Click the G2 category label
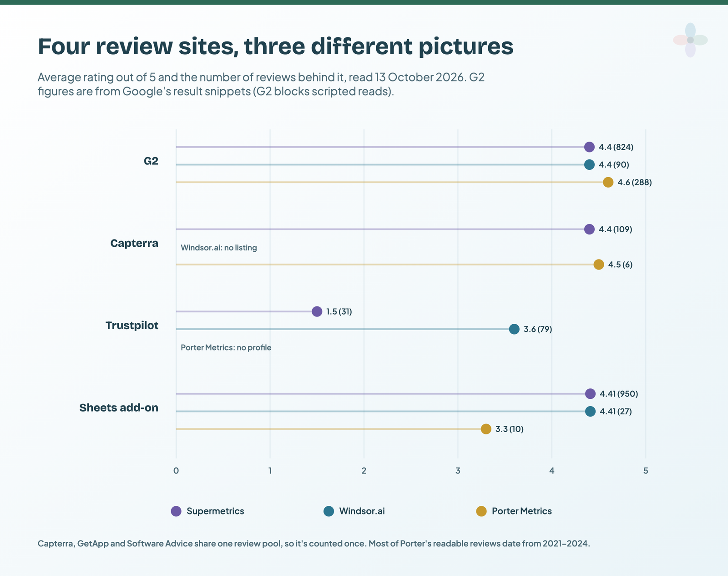This screenshot has width=728, height=576. [x=151, y=161]
